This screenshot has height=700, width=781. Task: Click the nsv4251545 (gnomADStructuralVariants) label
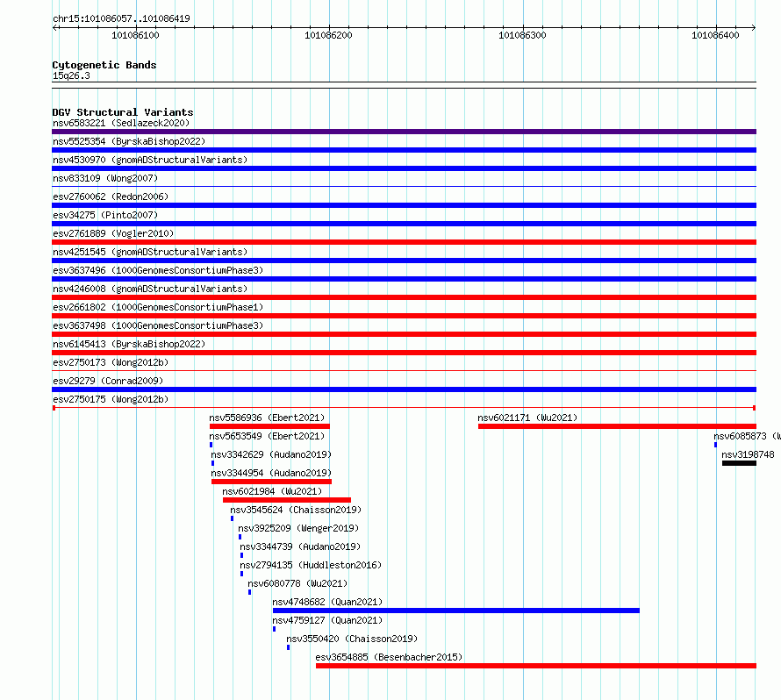150,252
